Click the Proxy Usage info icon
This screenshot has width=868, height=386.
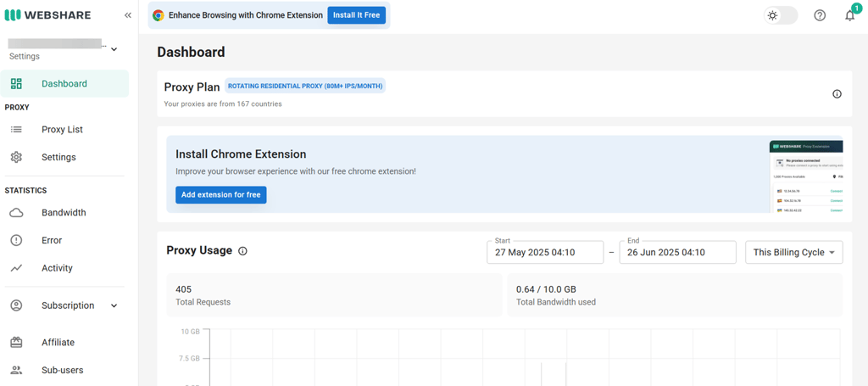pyautogui.click(x=242, y=251)
